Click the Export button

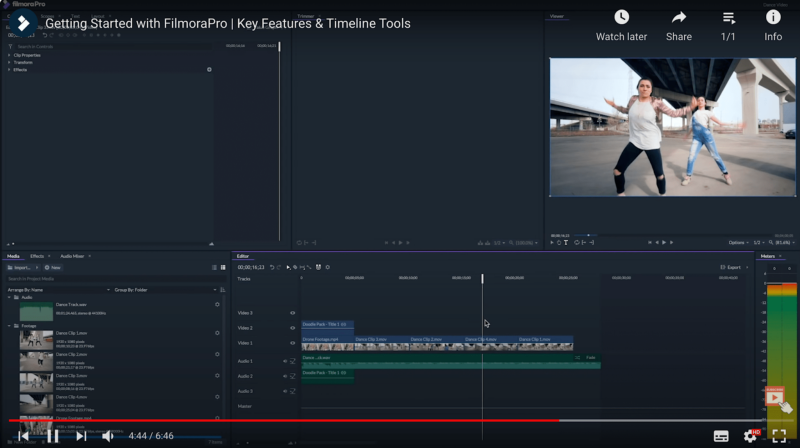point(731,267)
